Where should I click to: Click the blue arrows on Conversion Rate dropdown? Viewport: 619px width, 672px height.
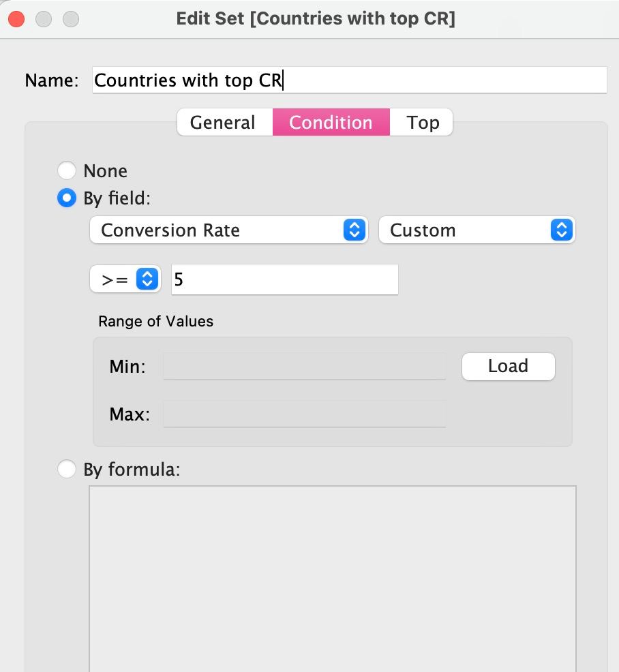point(354,230)
